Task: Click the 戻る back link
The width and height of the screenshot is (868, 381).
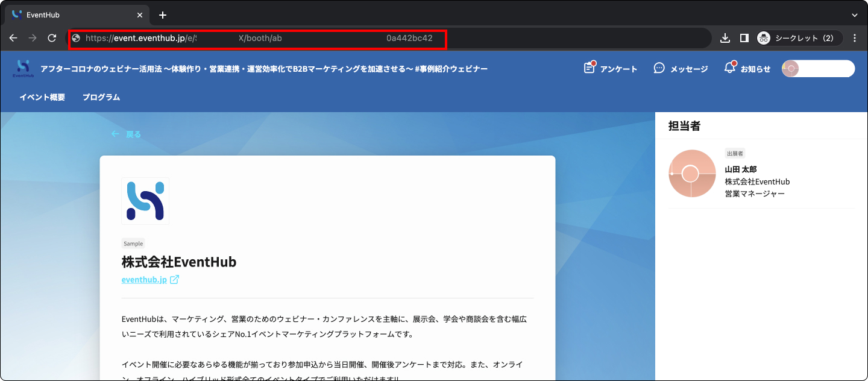Action: (x=126, y=134)
